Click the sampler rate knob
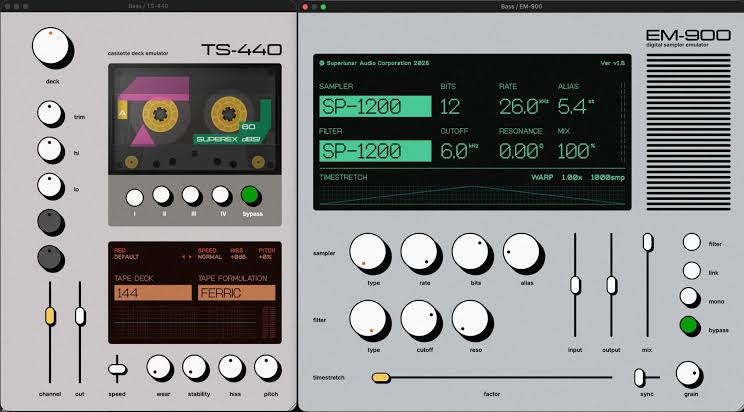 click(x=419, y=252)
